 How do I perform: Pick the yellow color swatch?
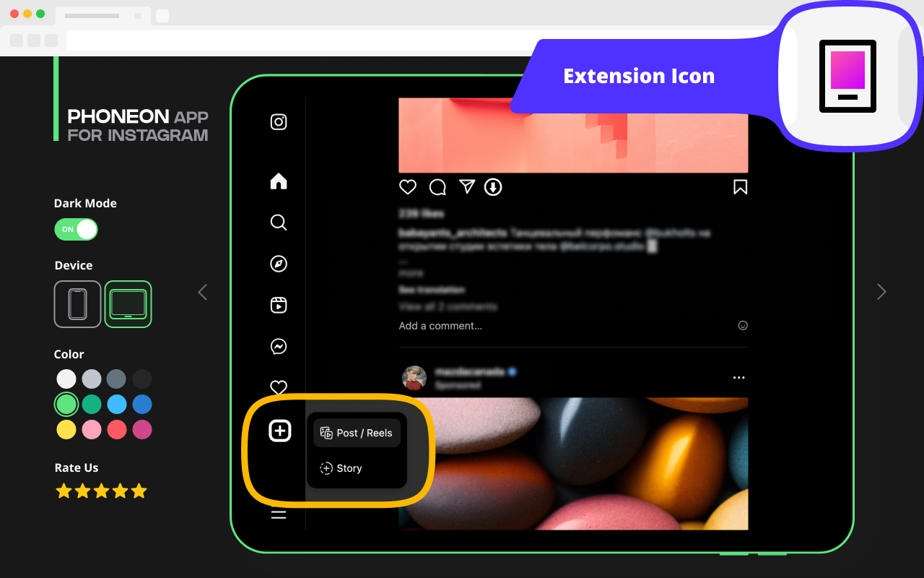[66, 429]
